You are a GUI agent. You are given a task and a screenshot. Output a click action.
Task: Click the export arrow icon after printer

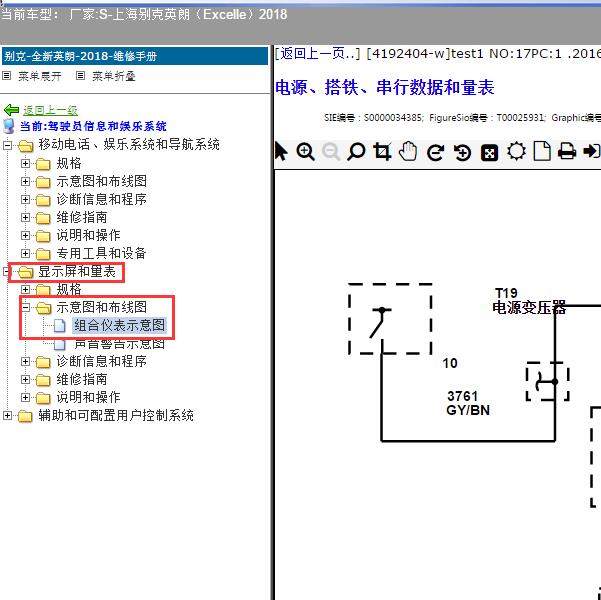(x=591, y=151)
